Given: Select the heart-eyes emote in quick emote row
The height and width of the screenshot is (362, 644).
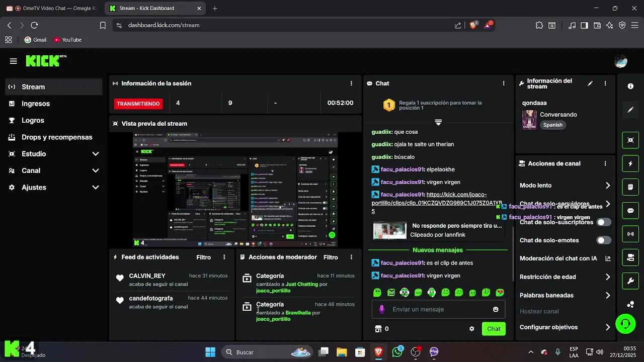Looking at the screenshot, I should tap(500, 292).
